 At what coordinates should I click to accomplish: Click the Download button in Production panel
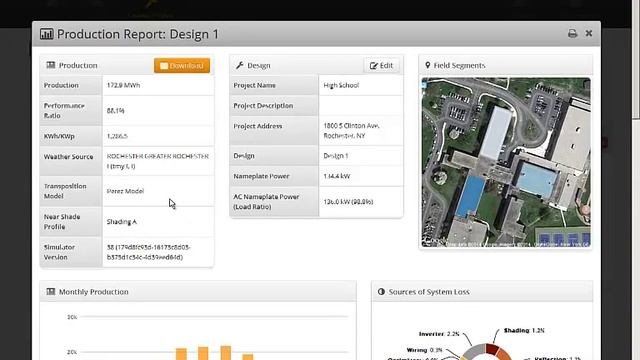click(x=182, y=66)
